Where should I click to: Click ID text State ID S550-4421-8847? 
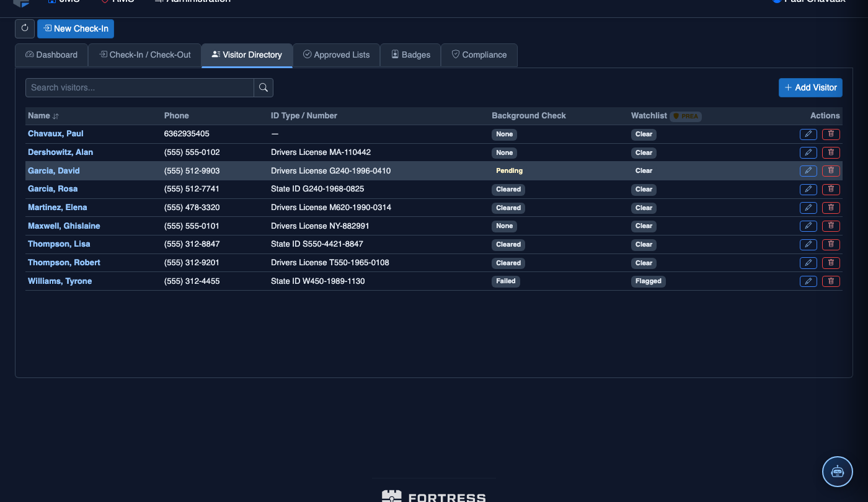point(317,244)
